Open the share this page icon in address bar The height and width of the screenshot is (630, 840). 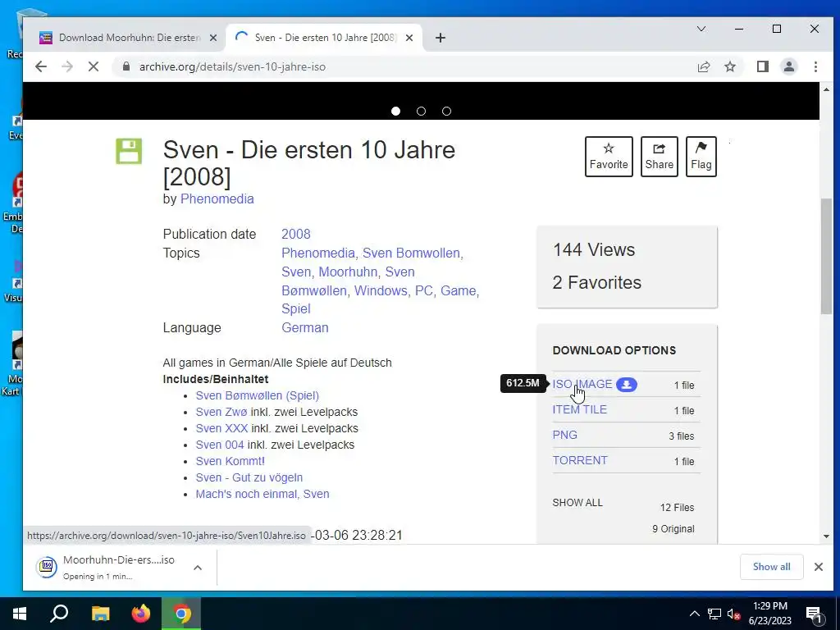tap(703, 66)
